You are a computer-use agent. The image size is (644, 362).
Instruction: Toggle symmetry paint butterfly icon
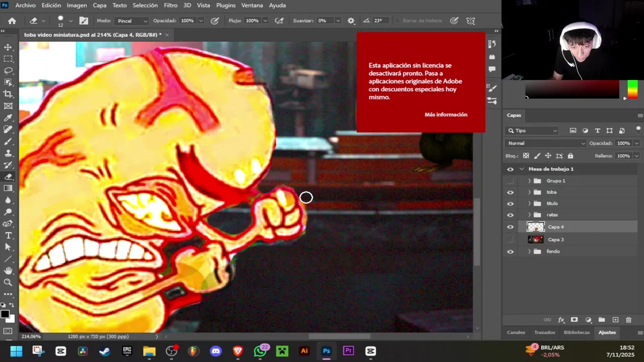[x=470, y=21]
